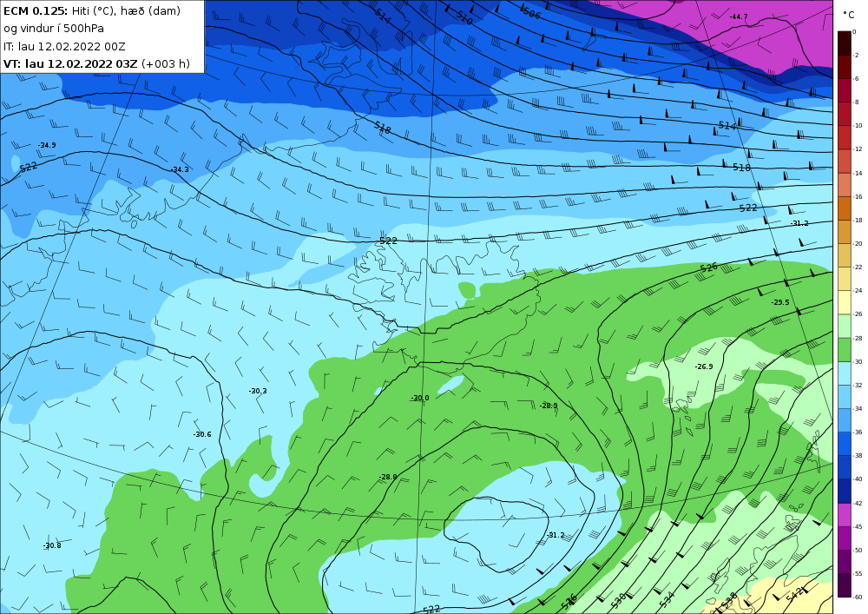Click the temperature value '-34.3' on the map
The image size is (868, 614).
[x=180, y=169]
